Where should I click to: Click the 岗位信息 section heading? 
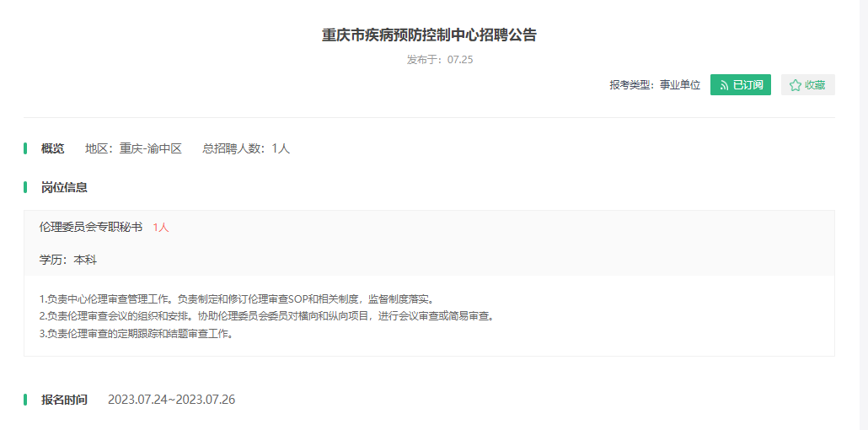(64, 187)
